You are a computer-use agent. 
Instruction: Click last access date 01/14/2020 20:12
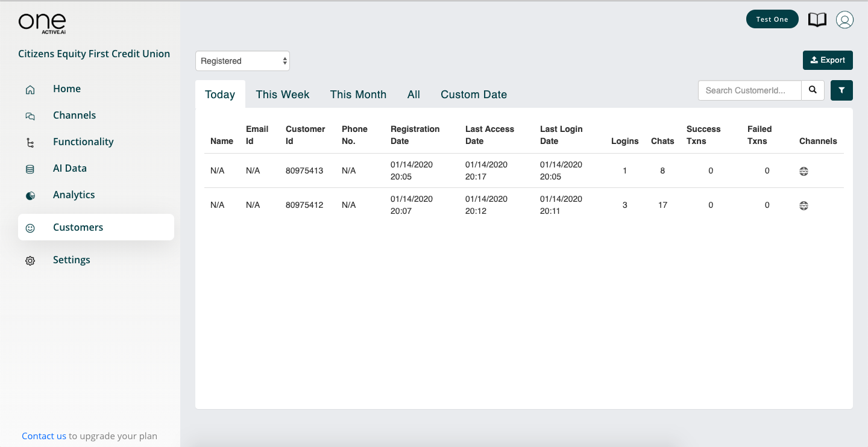(486, 205)
